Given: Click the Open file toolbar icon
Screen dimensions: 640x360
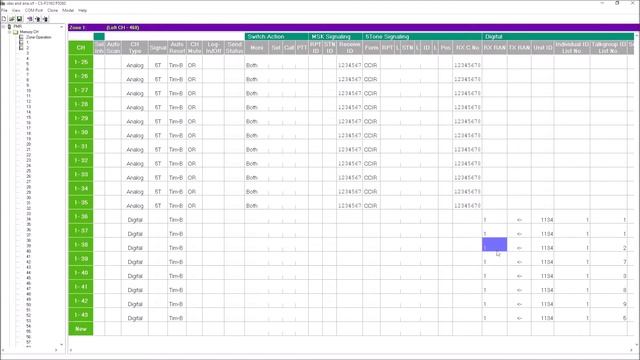Looking at the screenshot, I should coord(12,19).
